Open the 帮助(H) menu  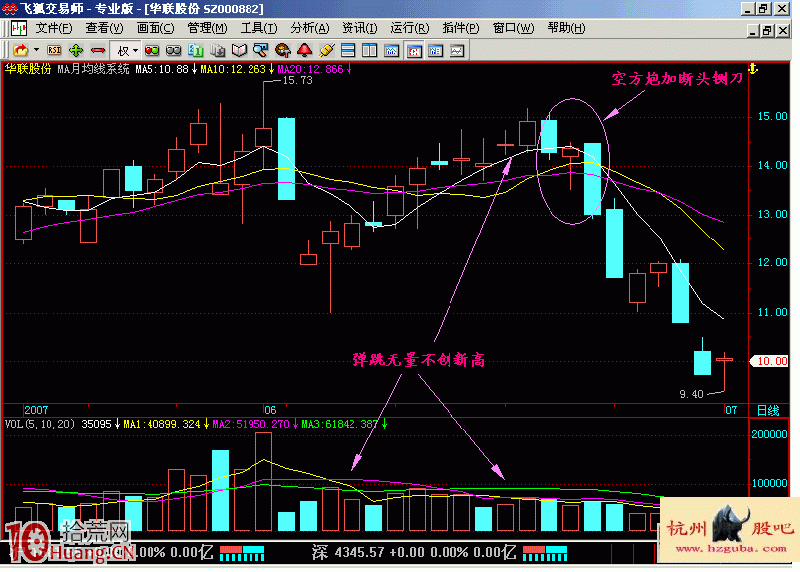tap(566, 28)
